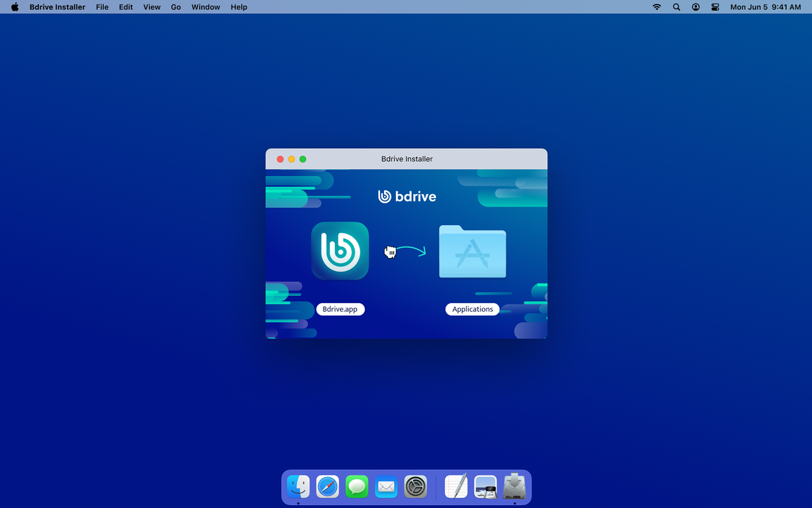Open System Settings from the Dock
Viewport: 812px width, 508px height.
click(x=415, y=486)
